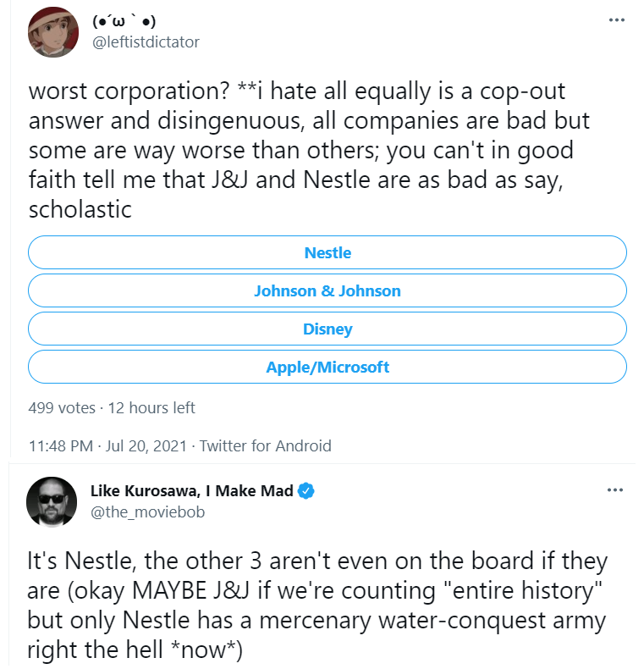Open the_moviebob reply's three-dot more menu
644x669 pixels.
tap(614, 489)
